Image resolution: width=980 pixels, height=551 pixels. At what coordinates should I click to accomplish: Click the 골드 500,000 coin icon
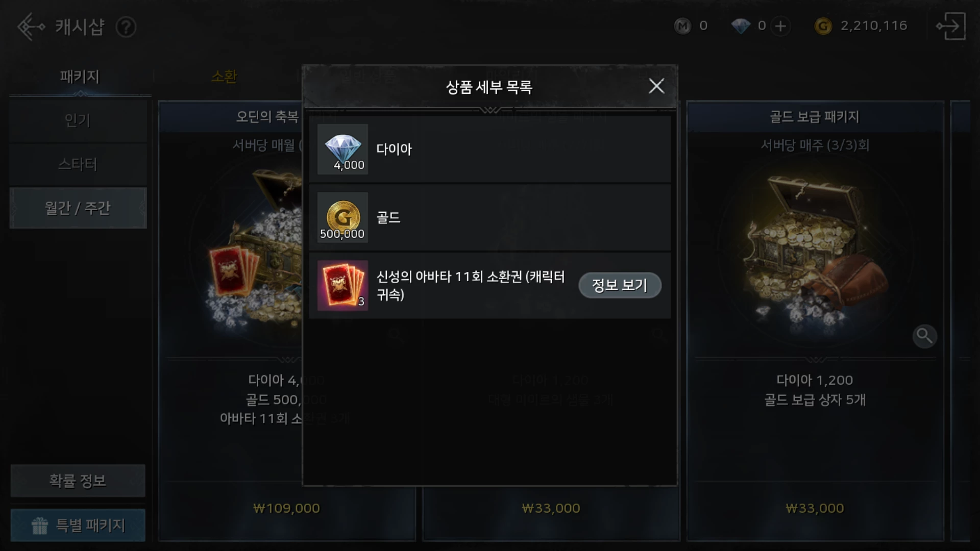342,217
